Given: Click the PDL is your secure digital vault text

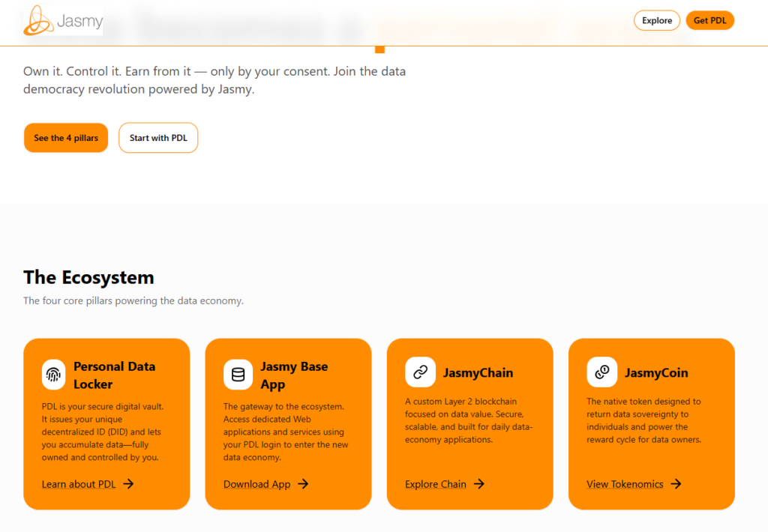Looking at the screenshot, I should click(x=103, y=432).
